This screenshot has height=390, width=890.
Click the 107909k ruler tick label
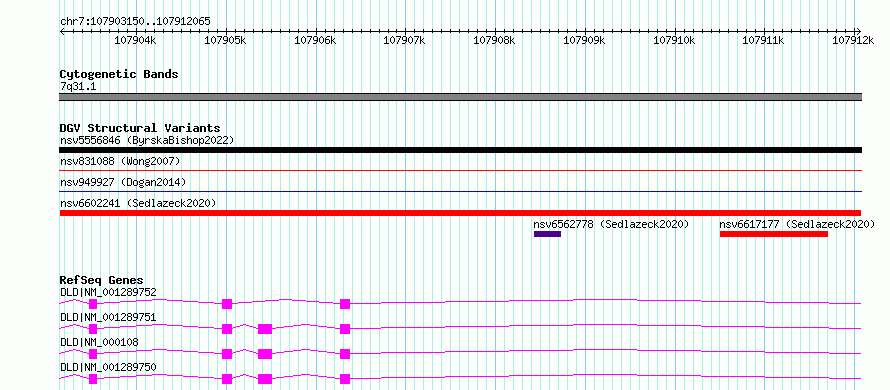(585, 40)
